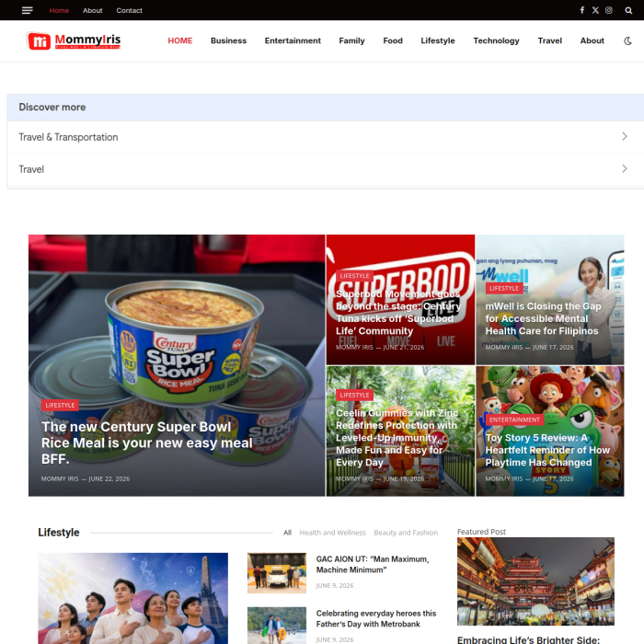Click the Discover more heading

52,108
